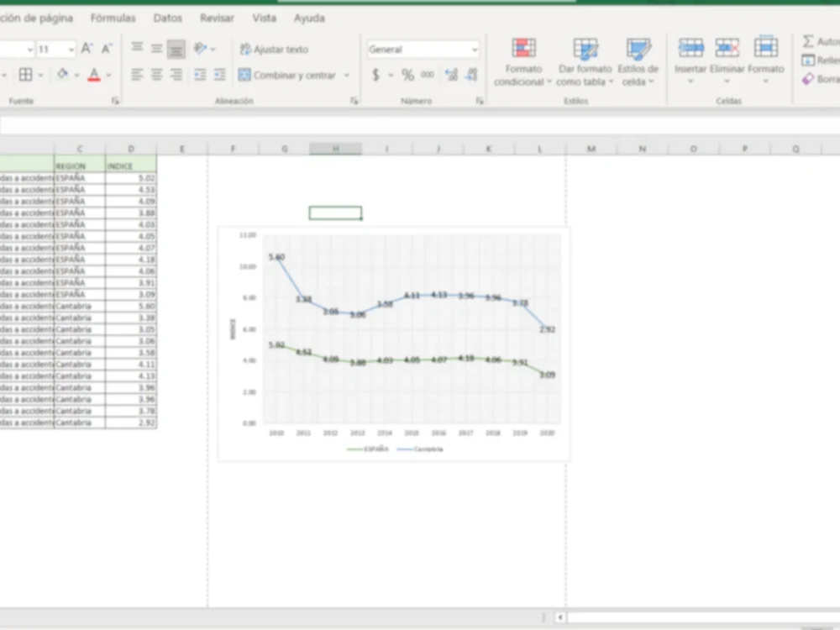The height and width of the screenshot is (630, 840).
Task: Select column H header
Action: tap(335, 149)
